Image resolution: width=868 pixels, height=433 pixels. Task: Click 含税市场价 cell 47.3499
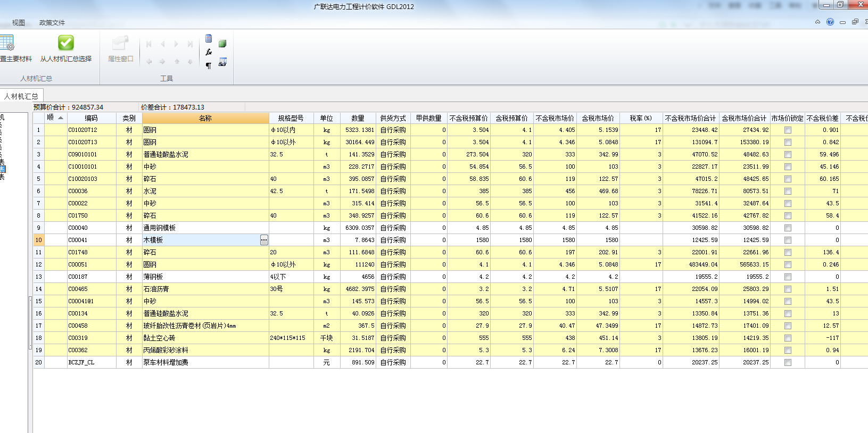(598, 326)
